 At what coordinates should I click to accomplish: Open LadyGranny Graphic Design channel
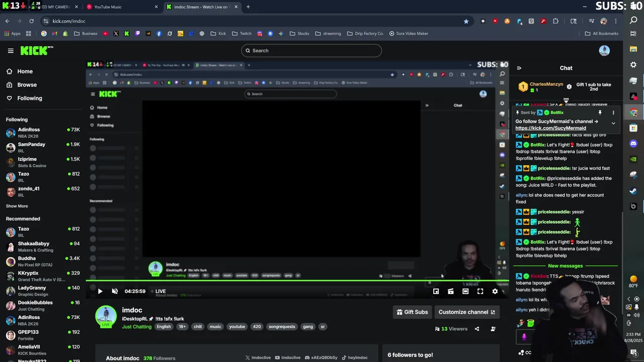pyautogui.click(x=43, y=291)
